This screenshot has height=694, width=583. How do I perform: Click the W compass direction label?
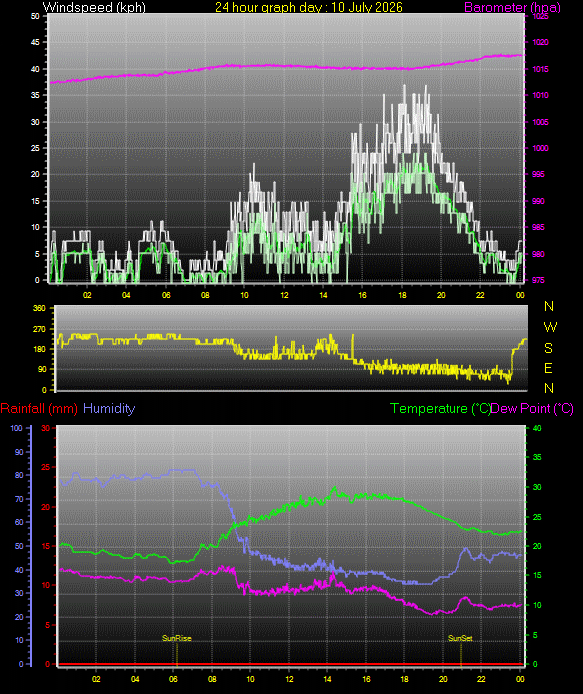coord(550,327)
